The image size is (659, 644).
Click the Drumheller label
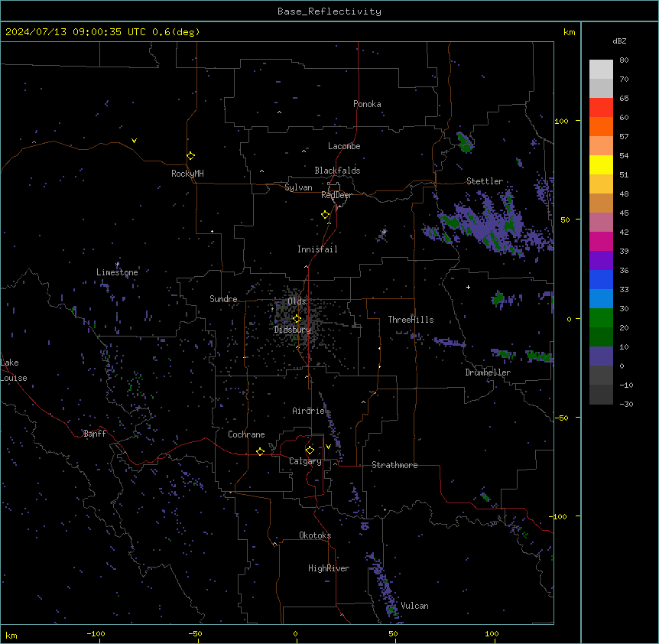pos(488,372)
